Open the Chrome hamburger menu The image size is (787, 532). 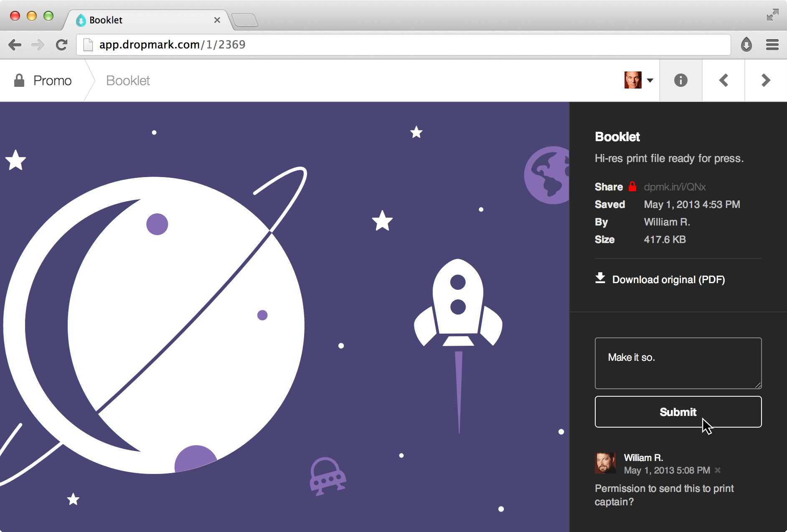coord(772,44)
